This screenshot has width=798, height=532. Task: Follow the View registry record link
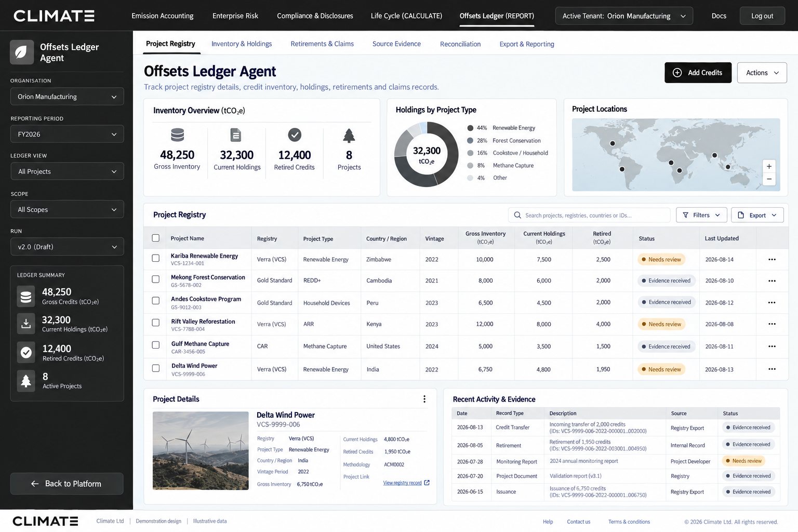tap(406, 483)
